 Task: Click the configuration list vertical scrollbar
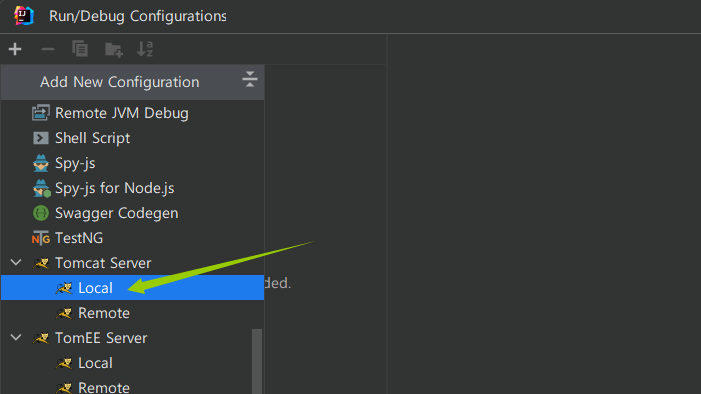pos(257,361)
